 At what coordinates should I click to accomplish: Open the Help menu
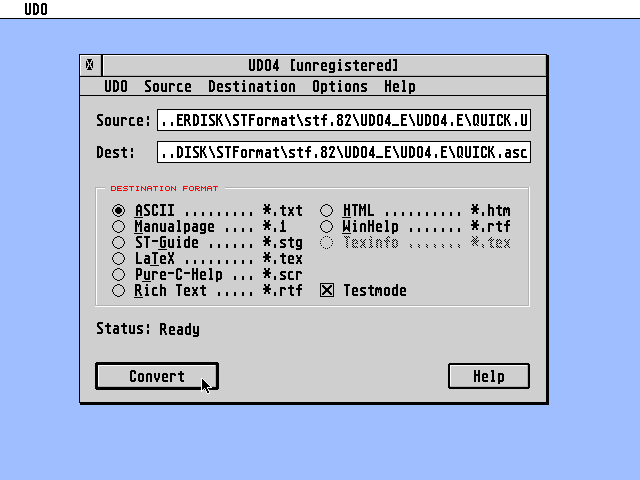point(400,87)
